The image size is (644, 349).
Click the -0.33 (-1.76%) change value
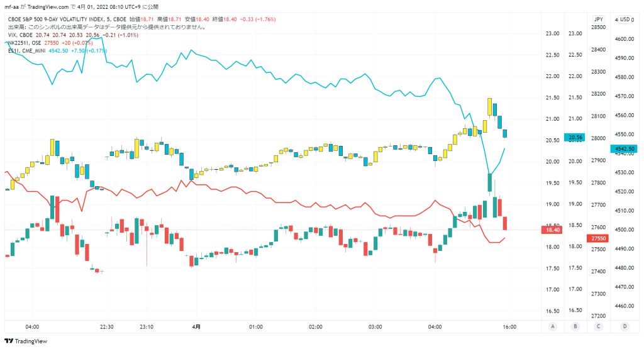257,19
